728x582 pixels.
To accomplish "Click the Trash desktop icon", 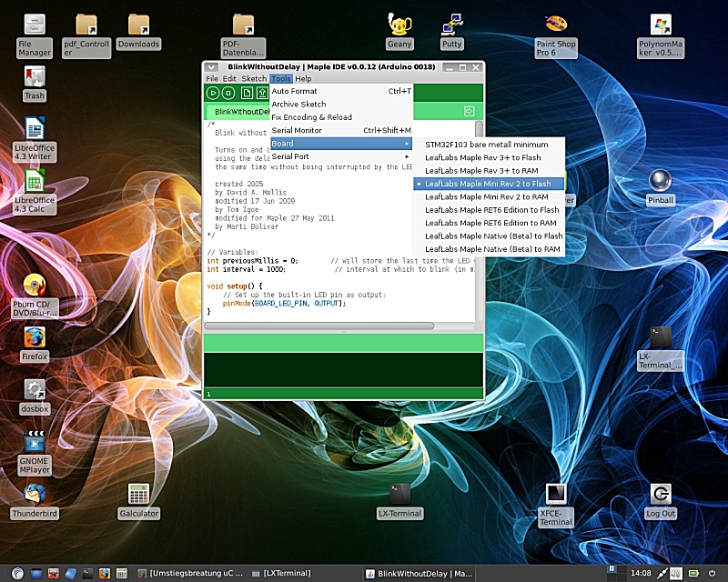I will tap(35, 84).
